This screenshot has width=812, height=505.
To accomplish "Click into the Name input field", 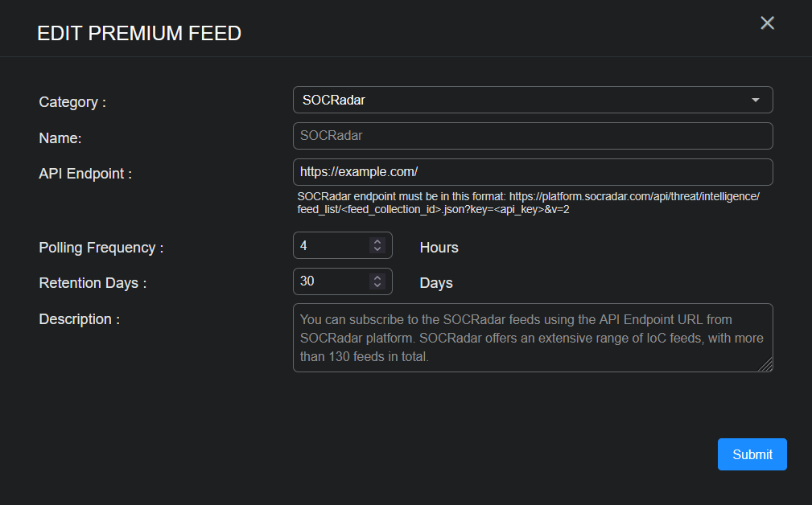I will pyautogui.click(x=532, y=136).
